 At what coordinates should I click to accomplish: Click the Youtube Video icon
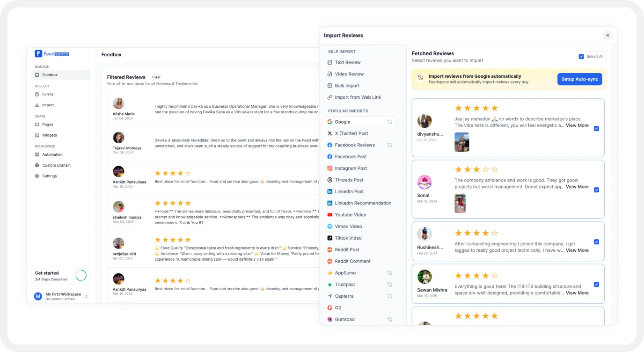[x=330, y=215]
